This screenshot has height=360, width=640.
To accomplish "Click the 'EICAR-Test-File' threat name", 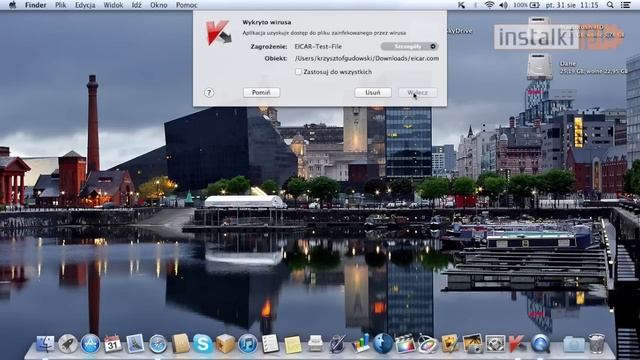I will click(x=318, y=47).
